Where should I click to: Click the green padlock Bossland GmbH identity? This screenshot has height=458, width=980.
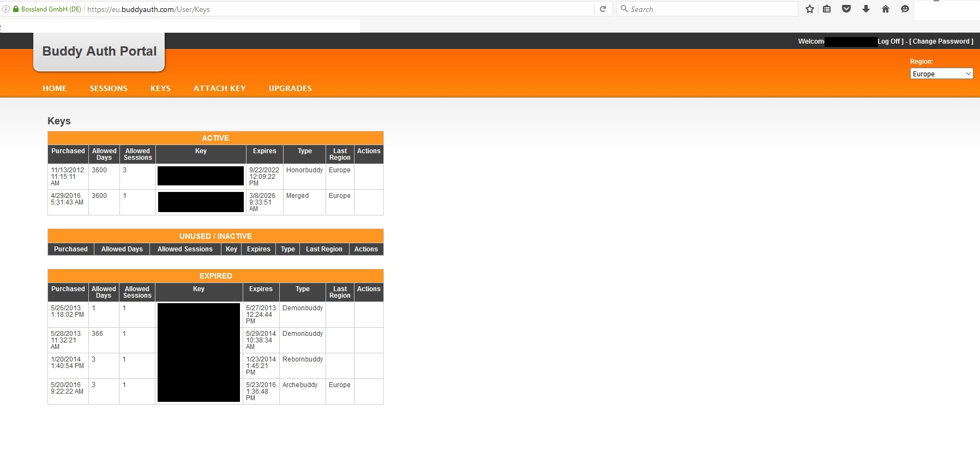[x=47, y=9]
